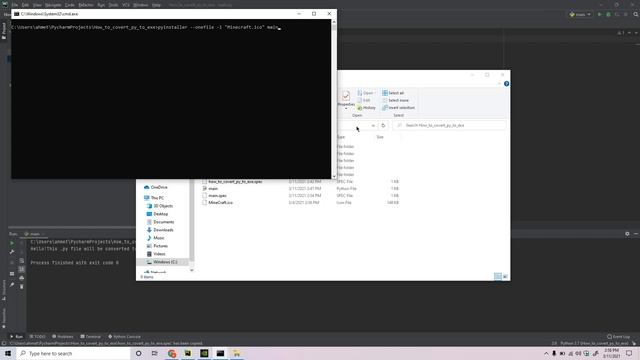
Task: Click Open in File Explorer ribbon
Action: (x=366, y=93)
